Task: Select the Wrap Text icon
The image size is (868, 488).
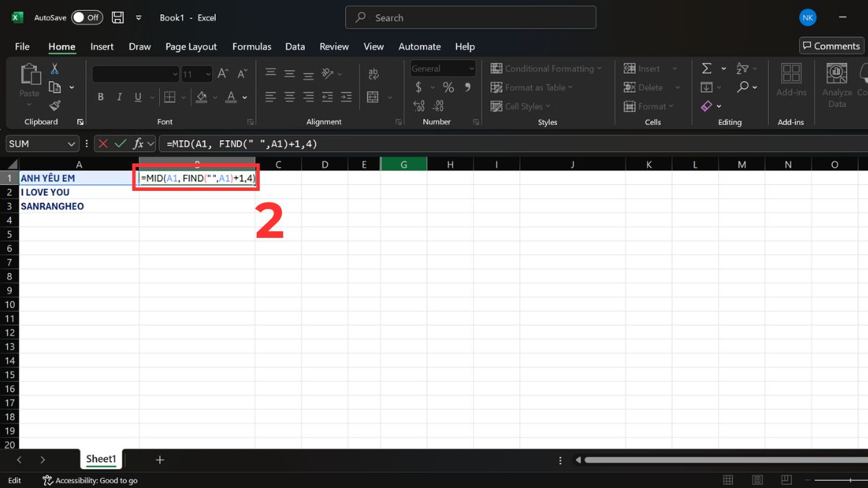Action: [374, 73]
